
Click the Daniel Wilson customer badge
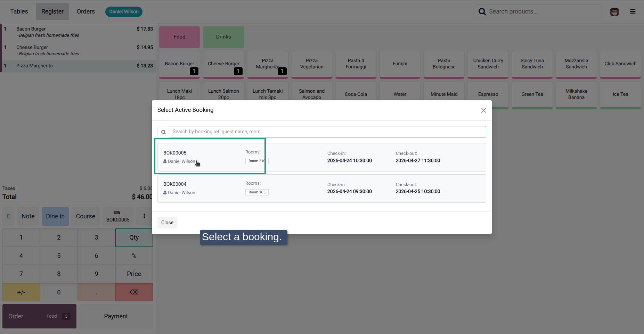pyautogui.click(x=124, y=11)
